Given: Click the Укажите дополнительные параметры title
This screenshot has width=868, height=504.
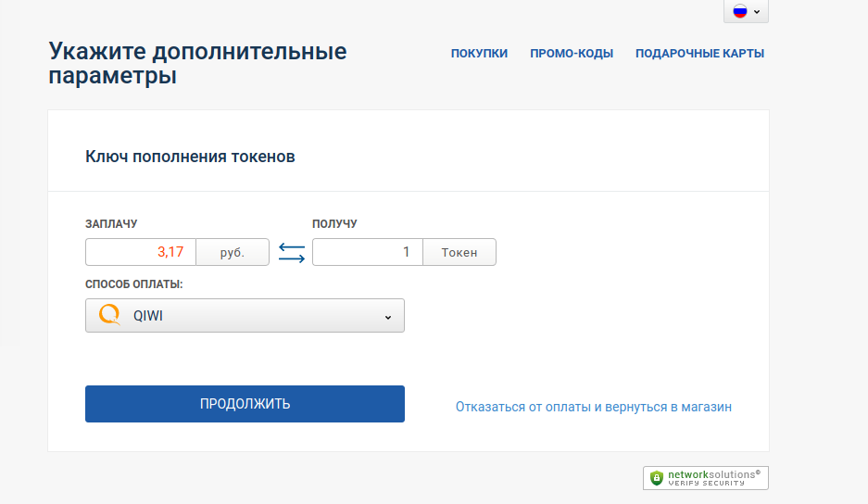Looking at the screenshot, I should pos(197,63).
